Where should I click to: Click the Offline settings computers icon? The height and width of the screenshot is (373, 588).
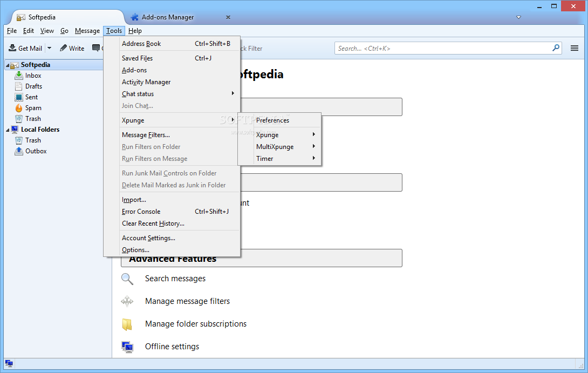point(127,347)
